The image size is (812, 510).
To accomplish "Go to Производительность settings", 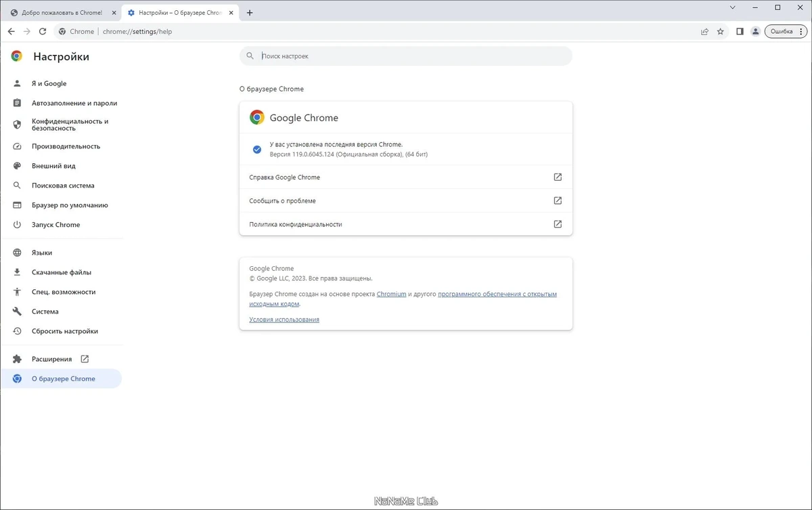I will point(61,146).
